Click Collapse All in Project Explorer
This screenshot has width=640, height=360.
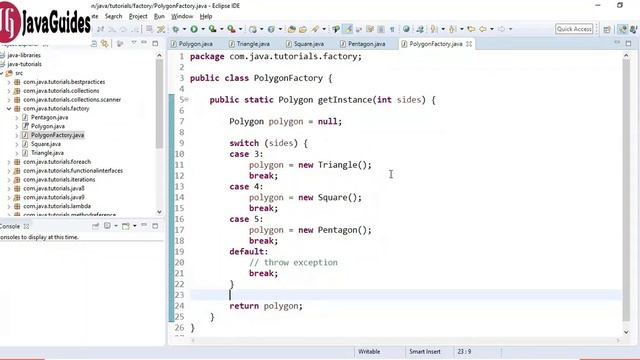point(93,43)
